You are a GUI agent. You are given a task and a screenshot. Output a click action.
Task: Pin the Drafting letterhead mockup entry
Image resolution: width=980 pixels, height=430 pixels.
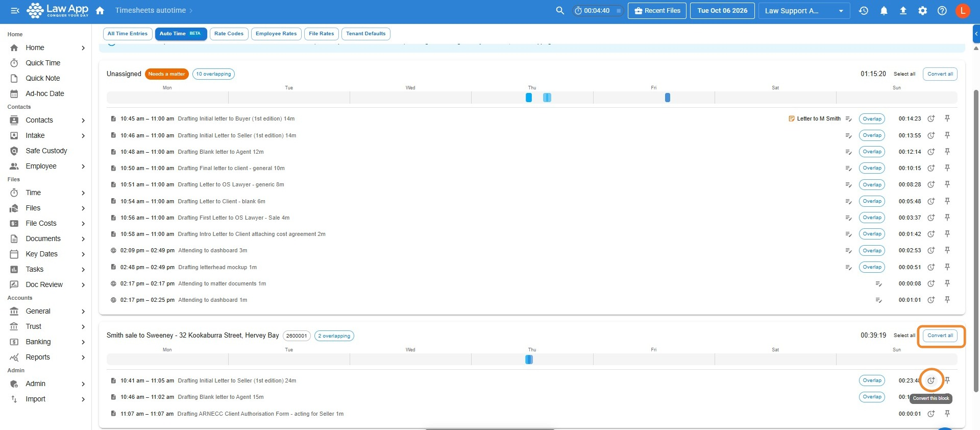947,267
